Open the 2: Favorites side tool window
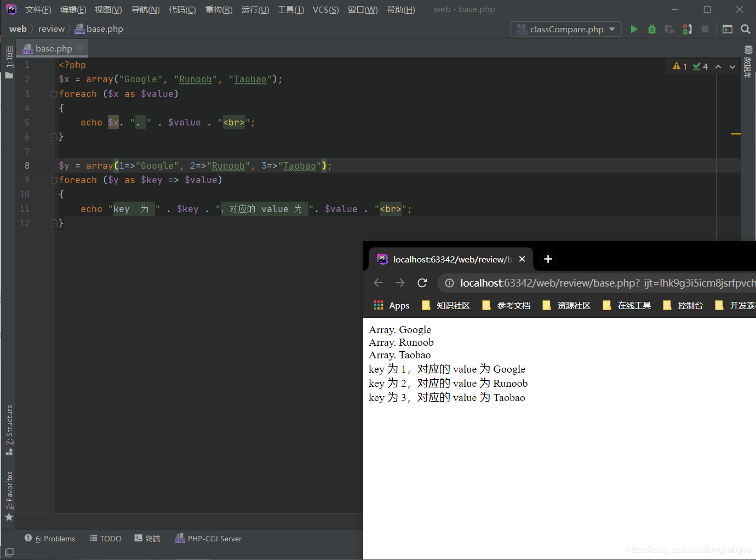 coord(9,496)
